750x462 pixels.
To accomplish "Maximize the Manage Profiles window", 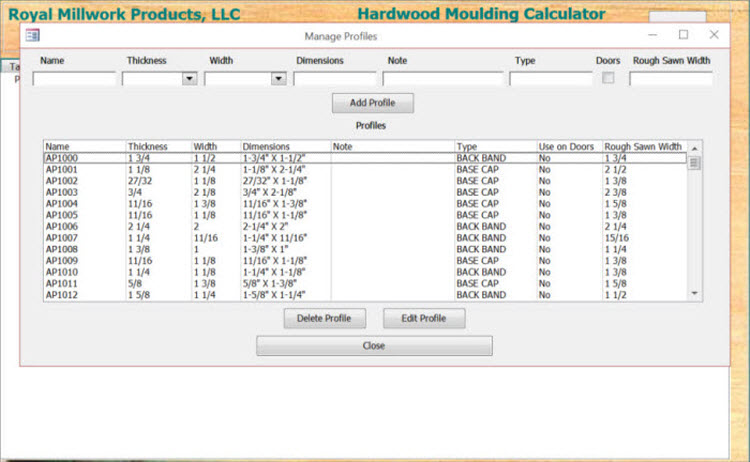I will (x=684, y=35).
